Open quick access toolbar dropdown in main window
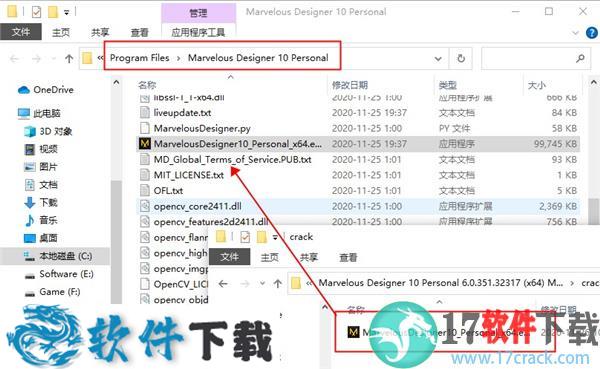 (67, 13)
